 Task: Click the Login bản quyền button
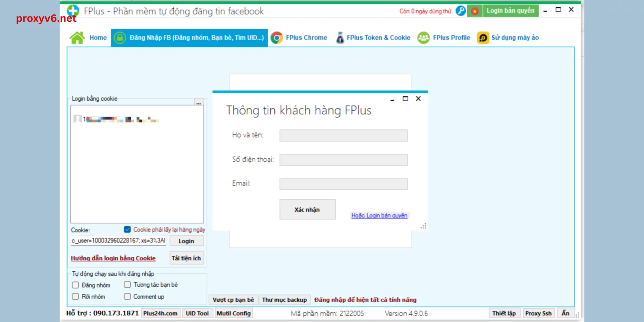coord(511,11)
